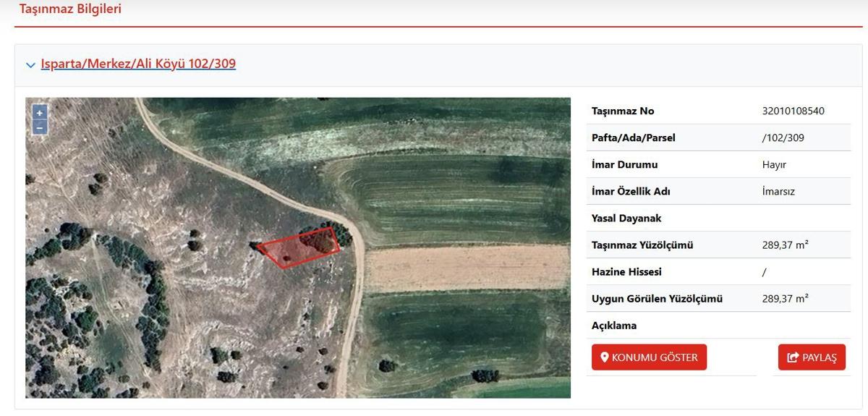Click the map pin icon in Konumu Göster
This screenshot has width=868, height=416.
coord(605,357)
